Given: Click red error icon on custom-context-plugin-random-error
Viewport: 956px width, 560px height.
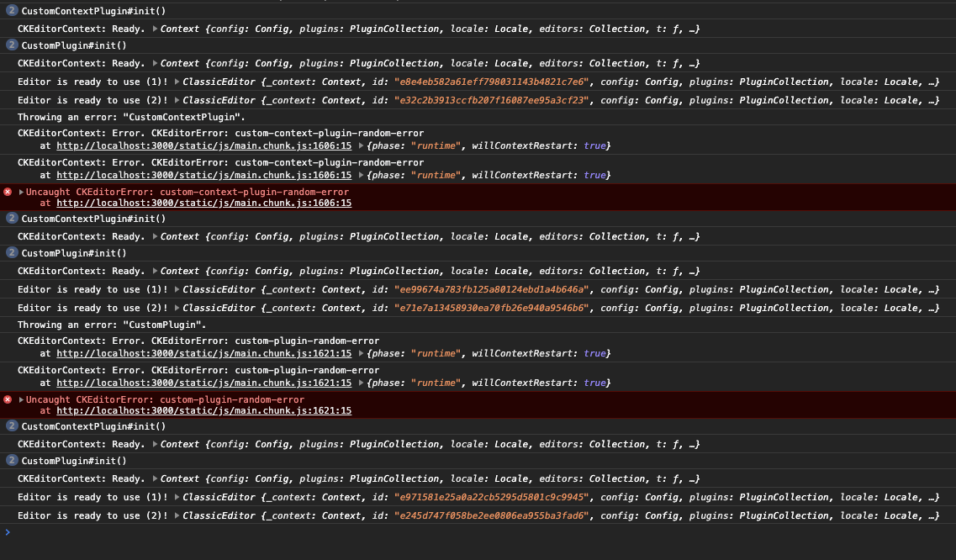Looking at the screenshot, I should [x=8, y=192].
